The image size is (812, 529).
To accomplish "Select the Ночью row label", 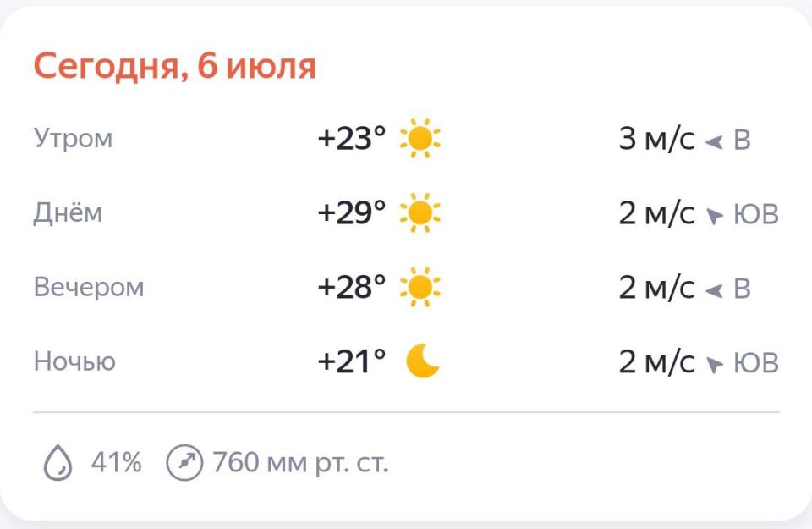I will click(x=74, y=361).
